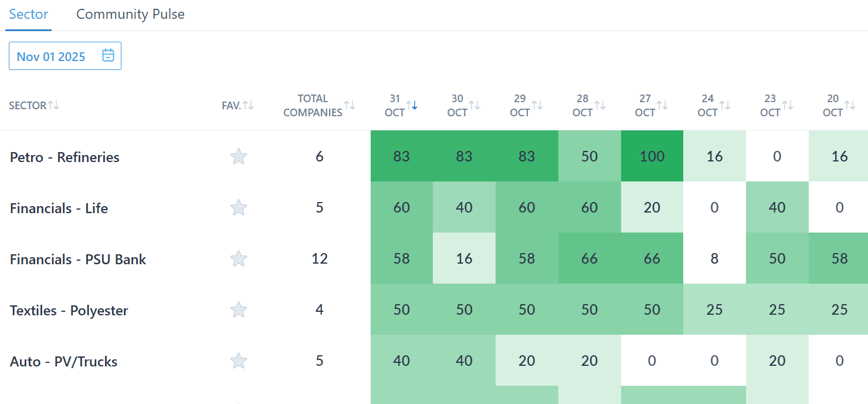Mark Textiles - Polyester as favorite
Image resolution: width=868 pixels, height=404 pixels.
click(x=238, y=310)
